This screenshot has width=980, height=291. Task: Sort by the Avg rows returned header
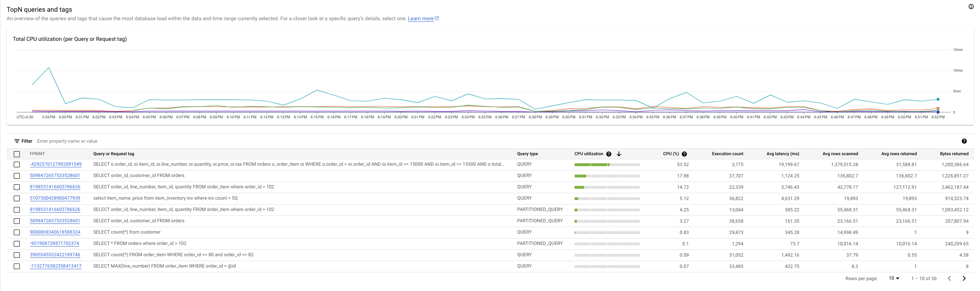point(899,154)
